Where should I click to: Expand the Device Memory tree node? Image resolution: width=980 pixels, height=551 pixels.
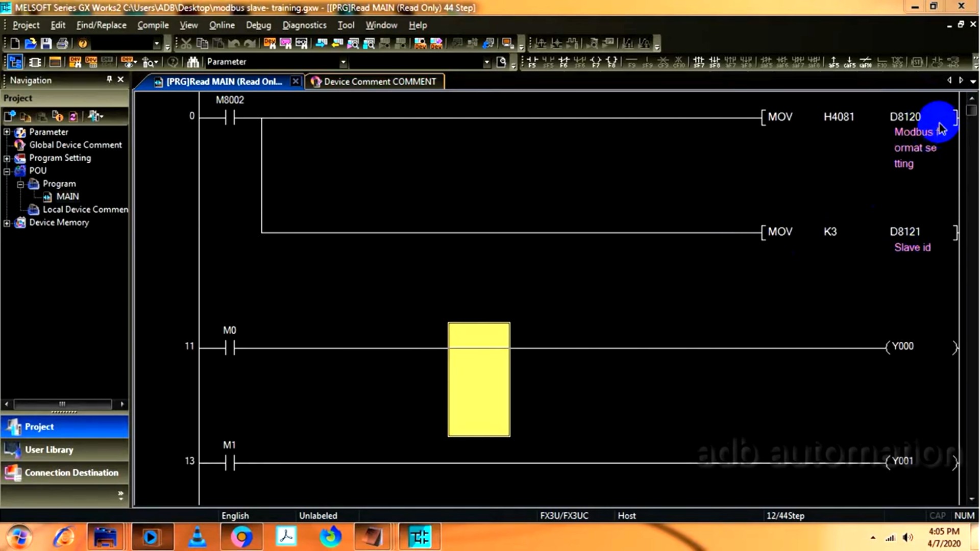7,223
